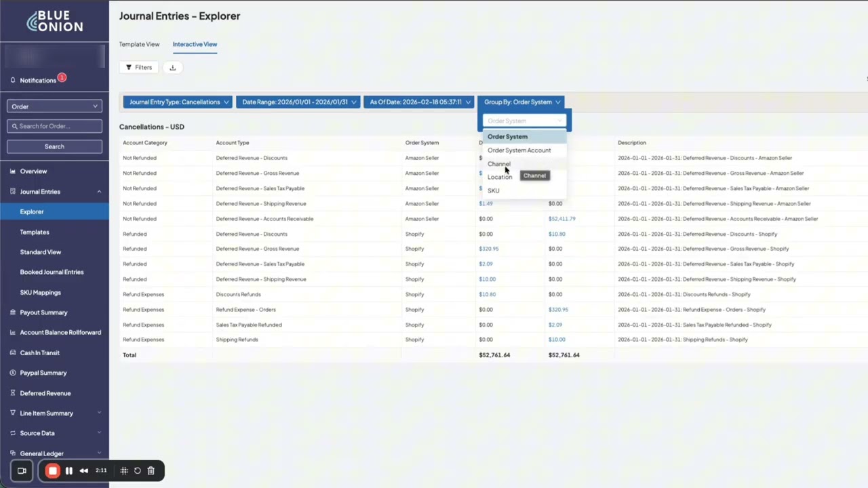Select Order System Account group option
Viewport: 868px width, 488px height.
tap(524, 150)
